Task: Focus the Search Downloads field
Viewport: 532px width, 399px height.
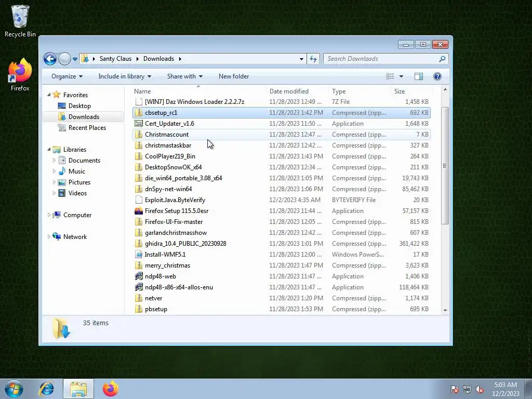Action: (x=386, y=59)
